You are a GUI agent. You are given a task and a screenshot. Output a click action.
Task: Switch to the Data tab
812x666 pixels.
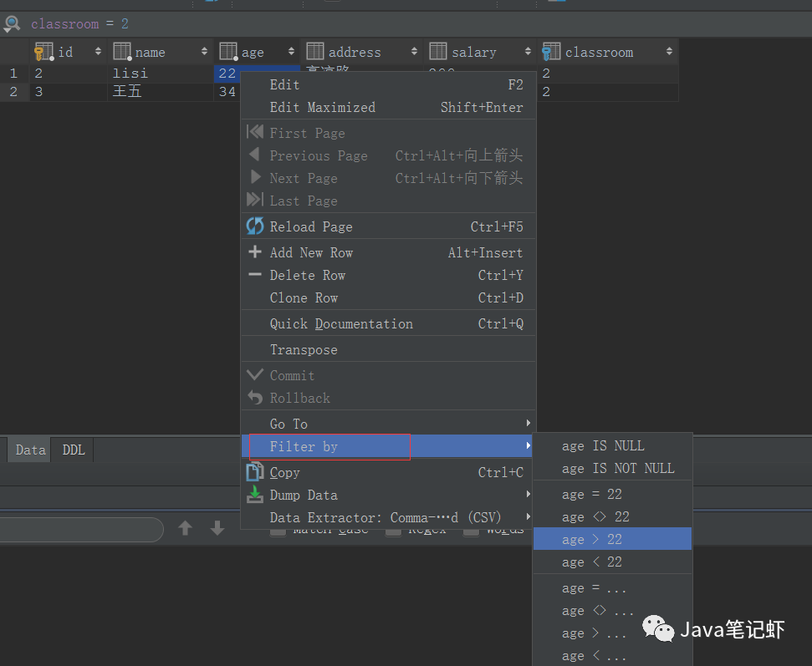(x=30, y=450)
